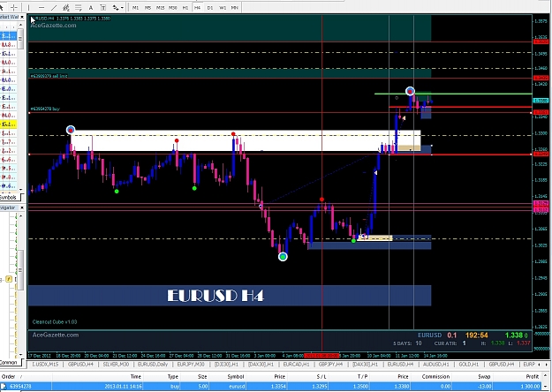552x392 pixels.
Task: Switch chart to W1 timeframe
Action: [x=223, y=7]
